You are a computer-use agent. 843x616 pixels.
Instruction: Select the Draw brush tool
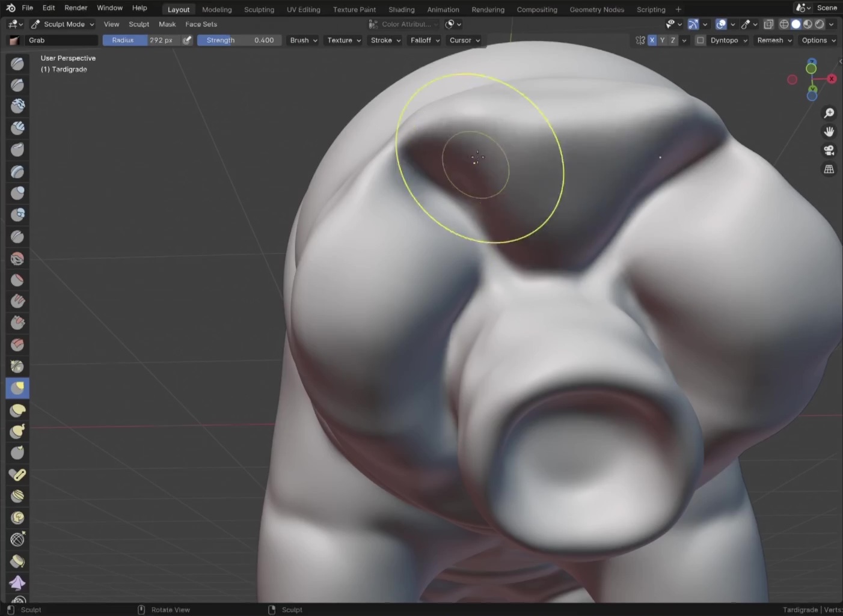point(17,64)
